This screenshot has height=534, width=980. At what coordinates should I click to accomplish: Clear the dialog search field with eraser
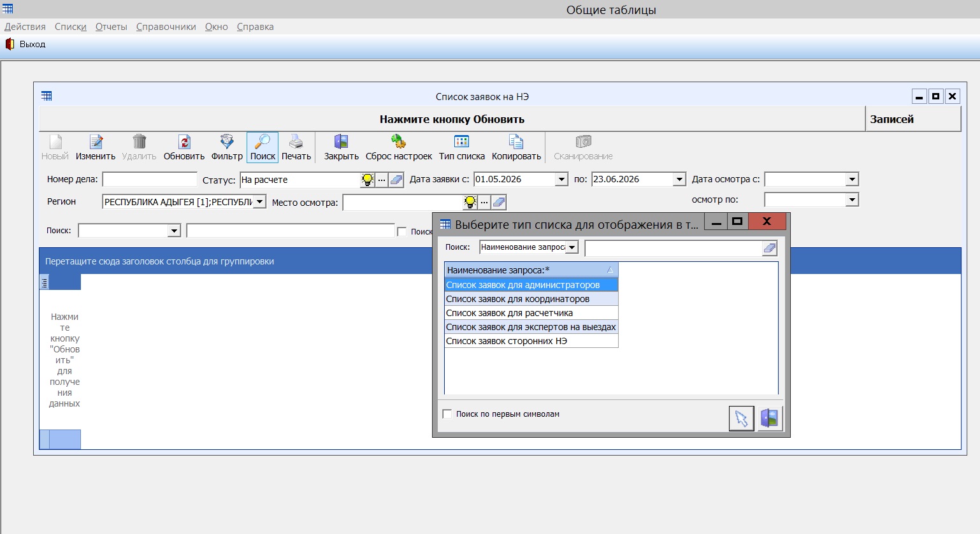click(x=770, y=248)
